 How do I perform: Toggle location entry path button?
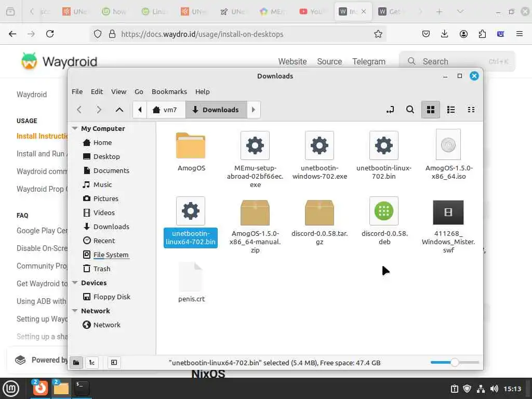390,110
